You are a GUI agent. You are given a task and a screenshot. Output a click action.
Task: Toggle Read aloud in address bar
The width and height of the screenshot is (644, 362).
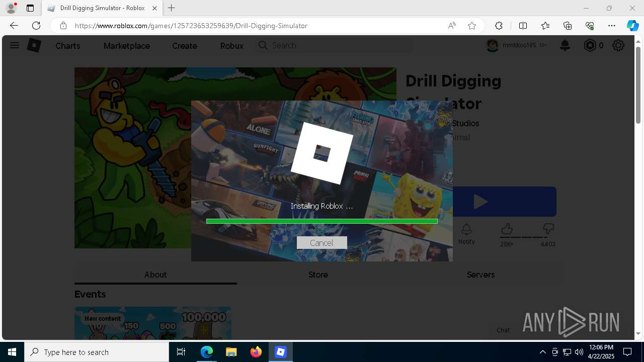[x=452, y=26]
